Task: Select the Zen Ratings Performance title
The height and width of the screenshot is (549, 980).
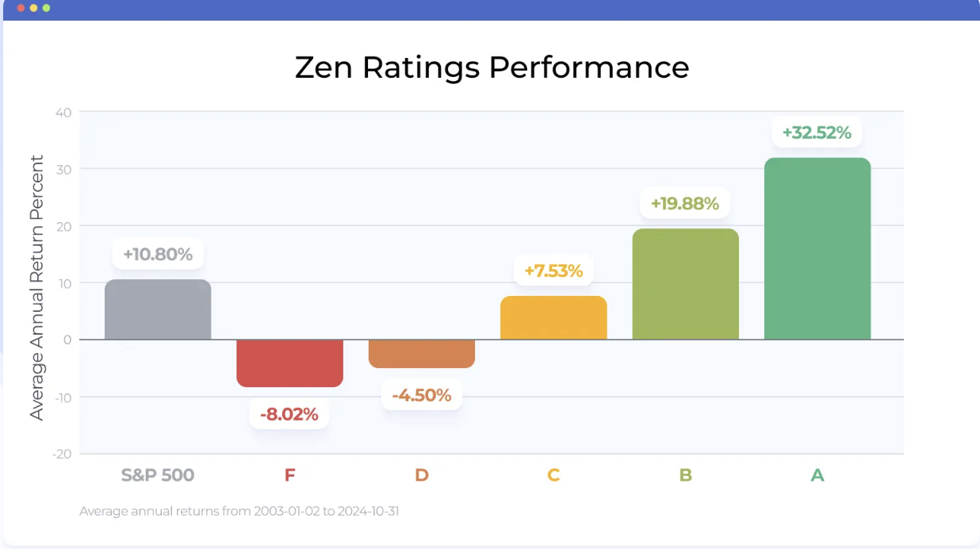Action: pos(492,67)
